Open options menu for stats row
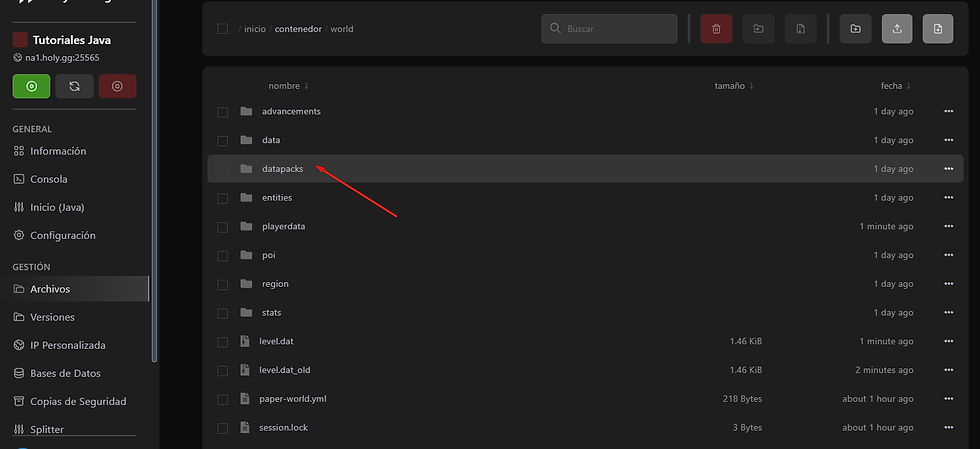 tap(949, 313)
